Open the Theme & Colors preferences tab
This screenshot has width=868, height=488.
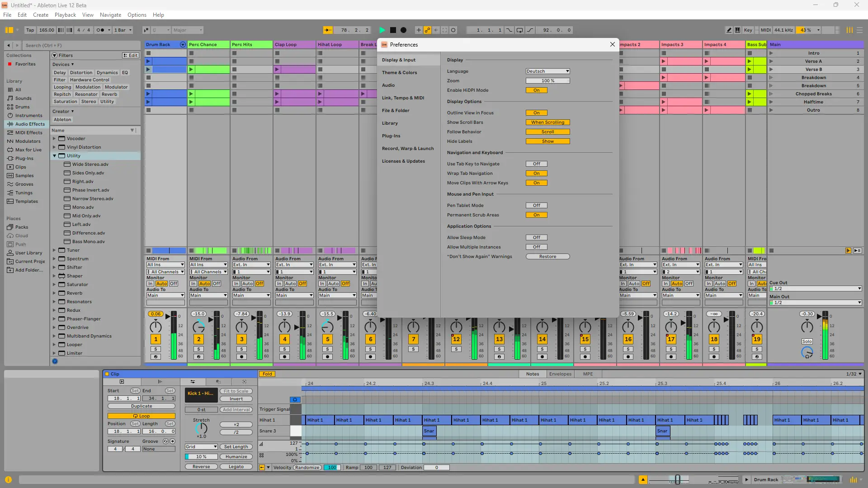(399, 73)
